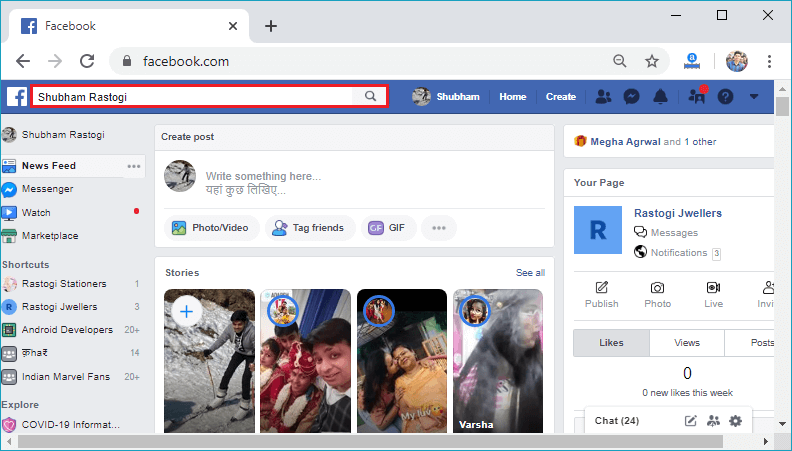Viewport: 792px width, 451px height.
Task: Expand account dropdown arrow
Action: click(754, 96)
